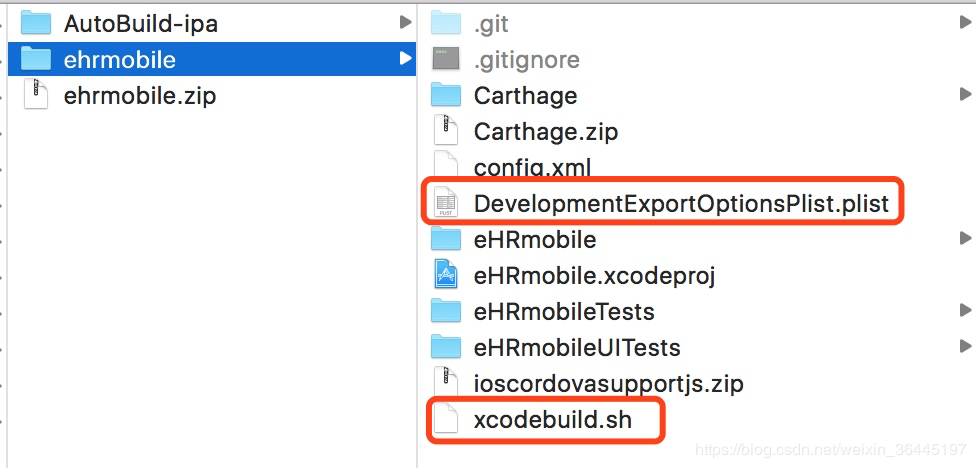Click the Carthage folder icon
The width and height of the screenshot is (976, 468).
coord(446,95)
